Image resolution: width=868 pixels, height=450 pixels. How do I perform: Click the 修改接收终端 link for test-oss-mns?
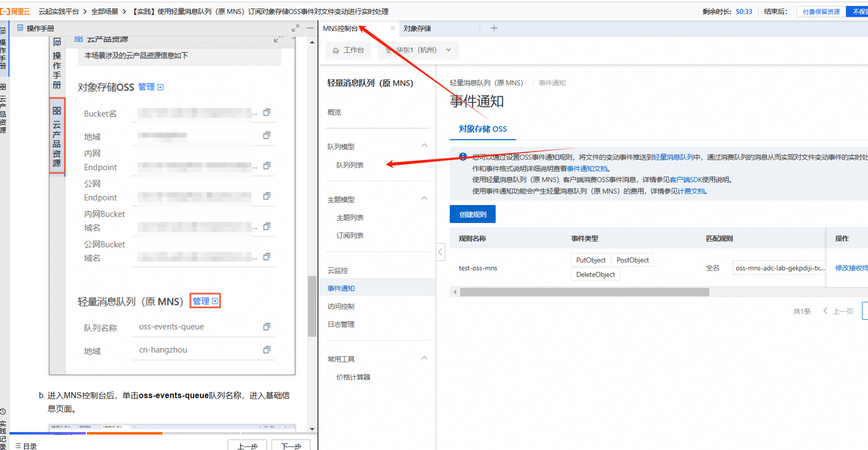pos(852,268)
